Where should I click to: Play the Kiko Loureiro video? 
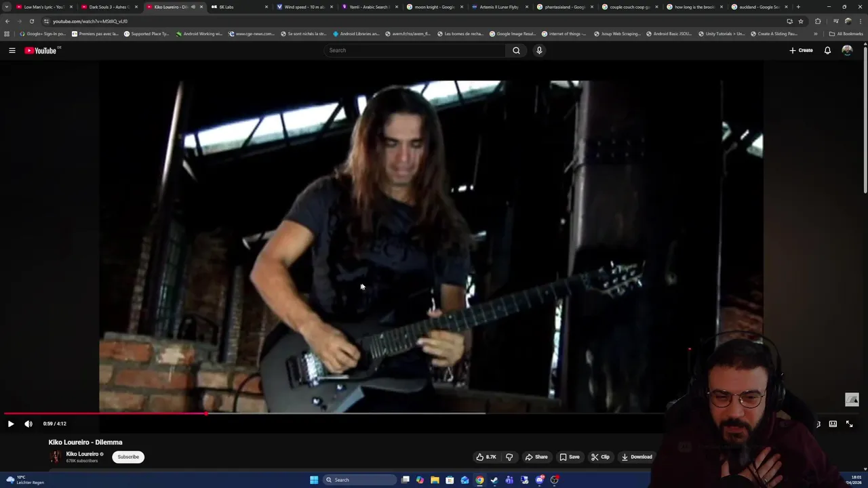11,424
